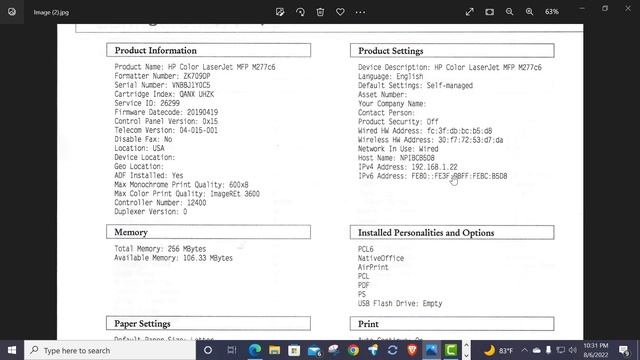Click the Memory section heading

tap(131, 232)
